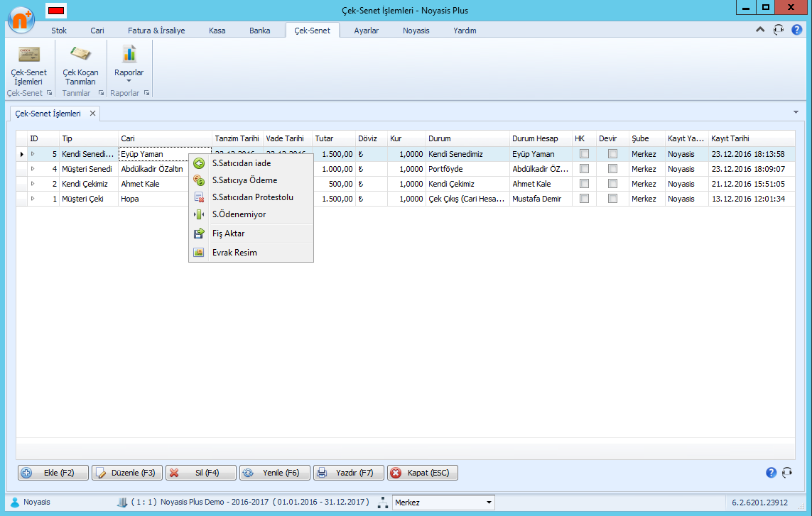Click the Evrak Resim picture icon
This screenshot has height=516, width=812.
click(x=199, y=253)
